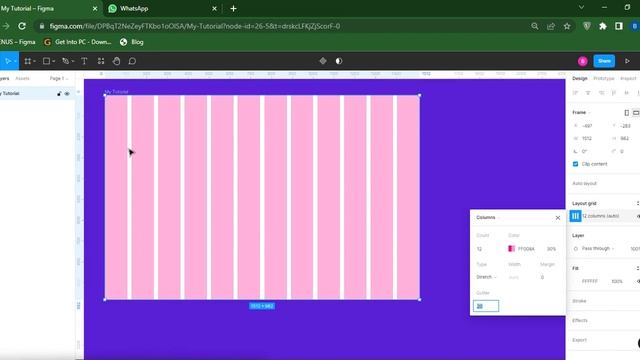The image size is (640, 360).
Task: Click the Align left icon
Action: 575,93
